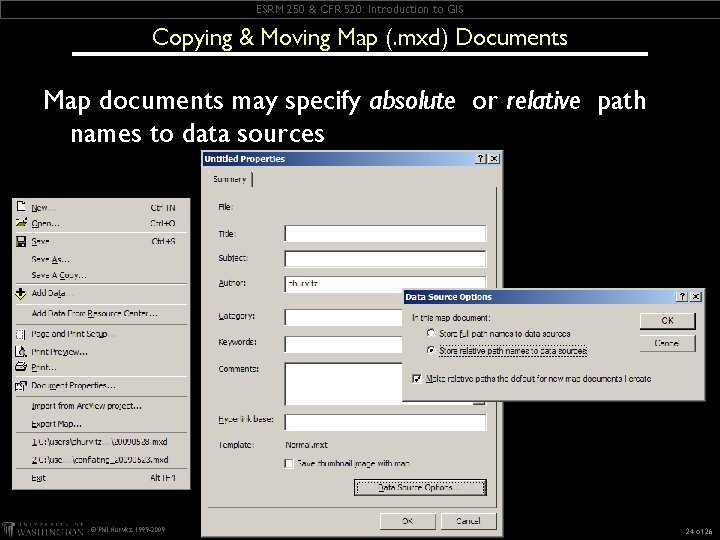720x540 pixels.
Task: Click help icon in Data Source Options title bar
Action: 682,297
